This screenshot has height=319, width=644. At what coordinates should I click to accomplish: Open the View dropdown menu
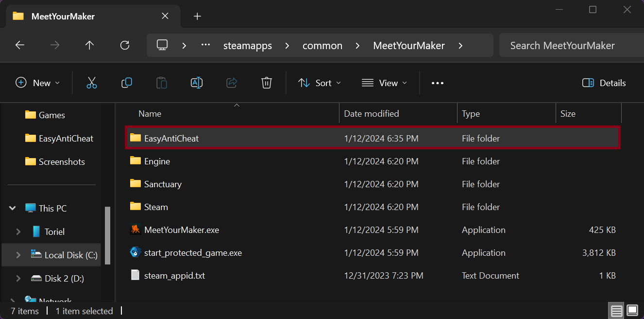(384, 83)
